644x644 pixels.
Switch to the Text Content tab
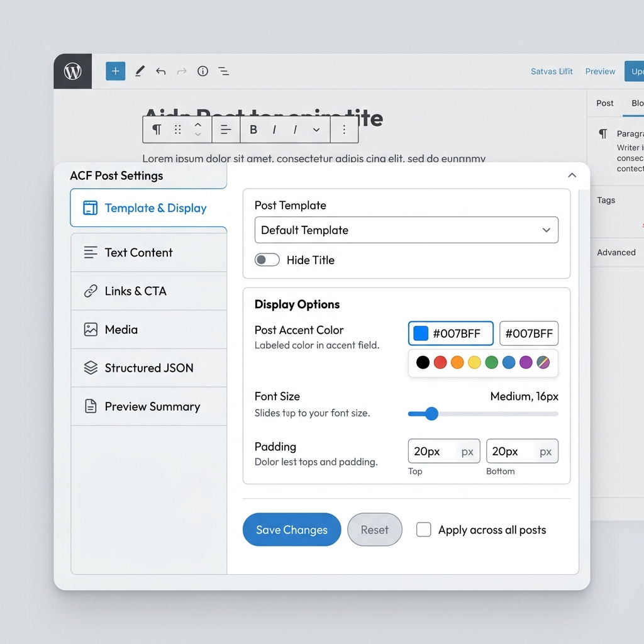148,253
